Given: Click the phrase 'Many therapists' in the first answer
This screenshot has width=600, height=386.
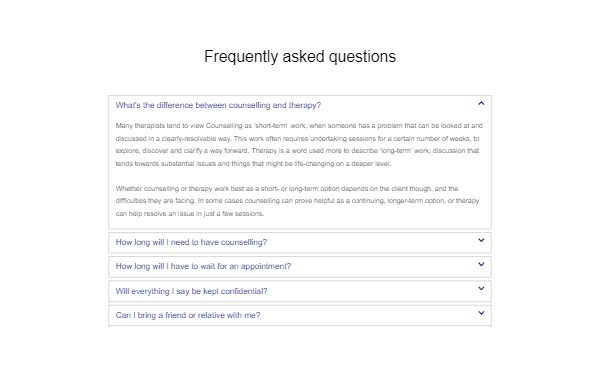Looking at the screenshot, I should (140, 125).
